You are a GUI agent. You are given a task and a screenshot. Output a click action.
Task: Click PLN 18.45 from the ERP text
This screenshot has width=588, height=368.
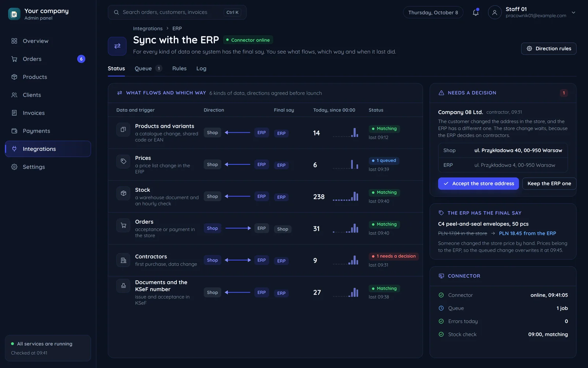point(527,233)
